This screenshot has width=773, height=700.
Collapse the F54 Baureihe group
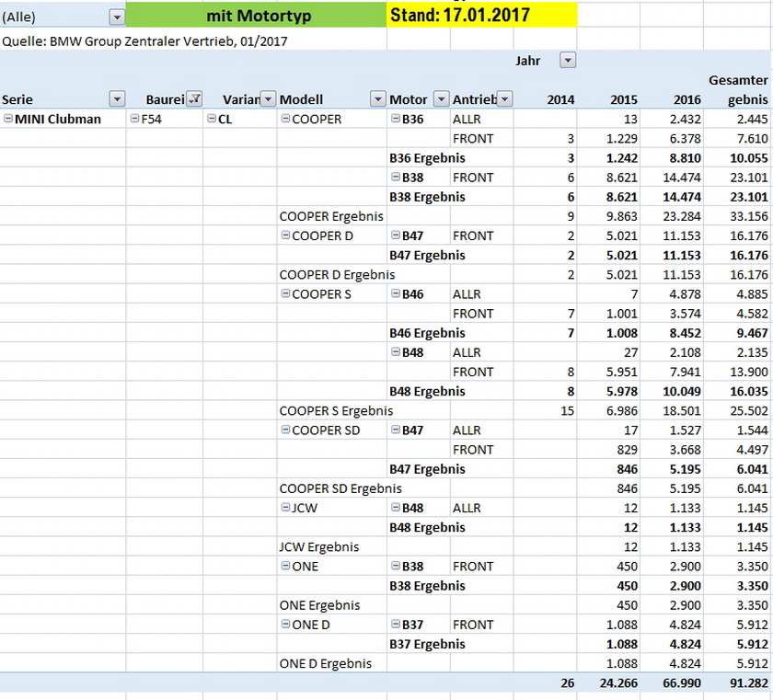pyautogui.click(x=134, y=119)
